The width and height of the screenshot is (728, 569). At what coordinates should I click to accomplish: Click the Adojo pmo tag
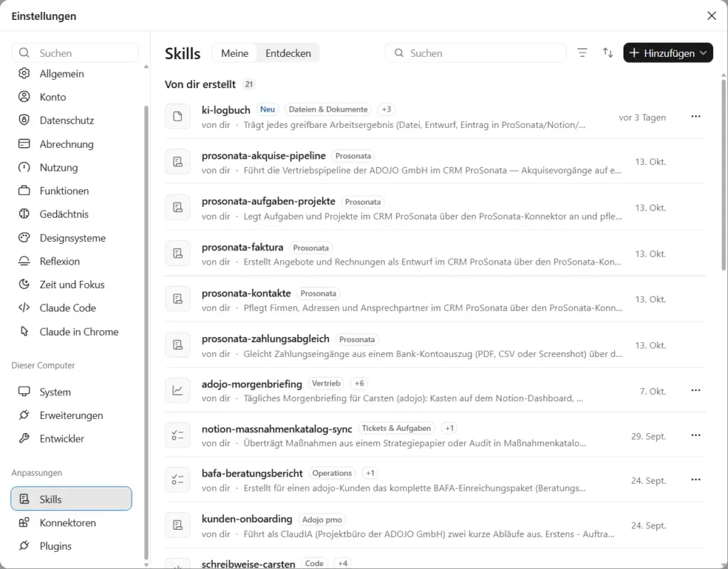[x=322, y=520]
